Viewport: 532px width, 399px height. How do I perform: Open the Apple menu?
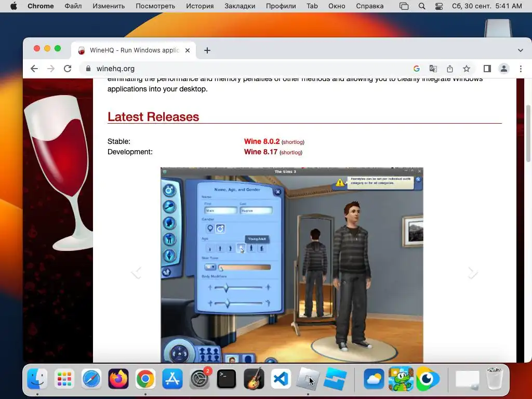tap(14, 6)
